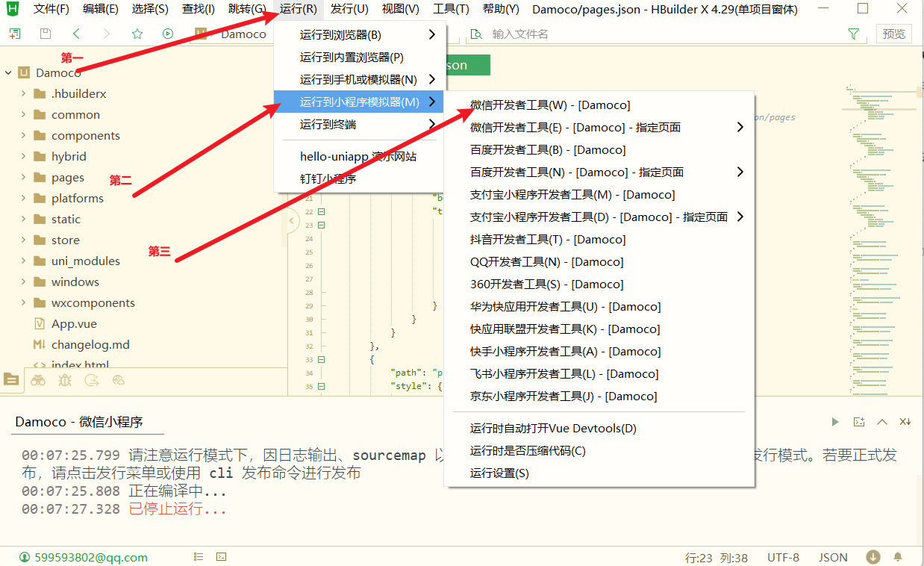The height and width of the screenshot is (566, 924).
Task: Choose 百度开发者工具(B) - [Damoco]
Action: click(548, 150)
